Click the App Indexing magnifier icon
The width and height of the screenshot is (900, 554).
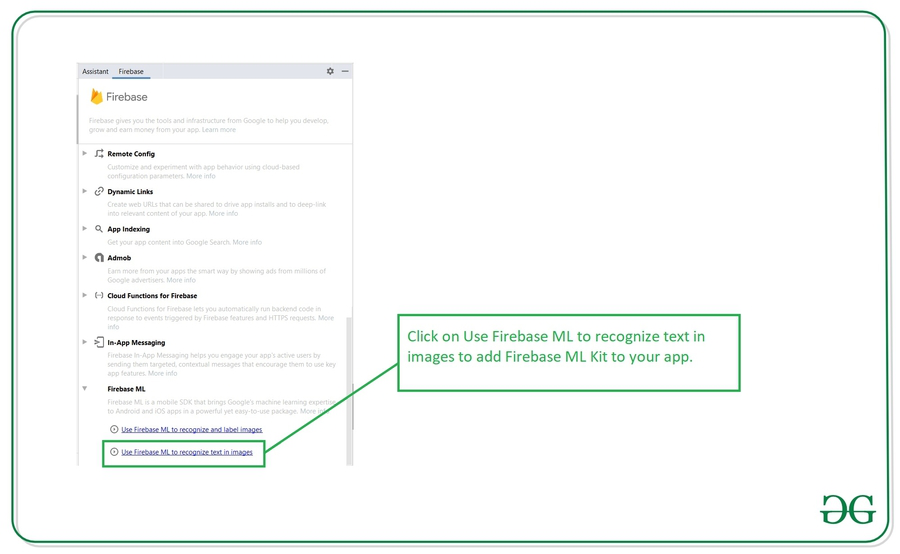coord(99,228)
